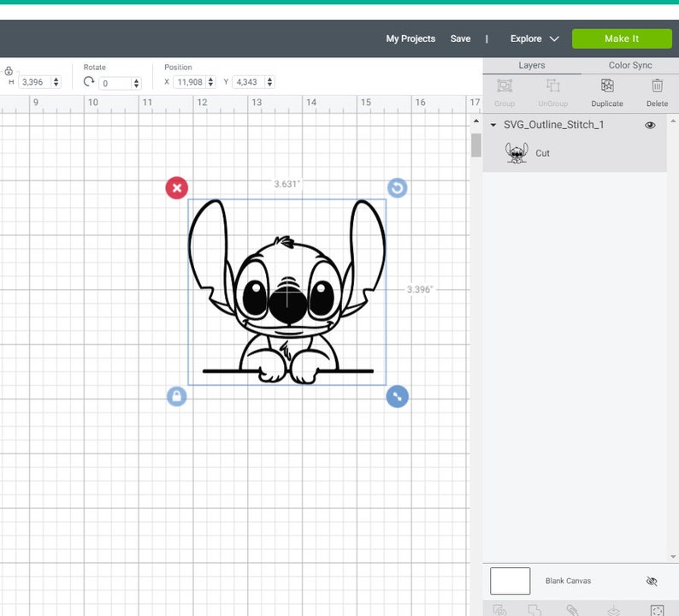This screenshot has height=616, width=679.
Task: Click the 'Cut' label in layer
Action: [x=542, y=153]
